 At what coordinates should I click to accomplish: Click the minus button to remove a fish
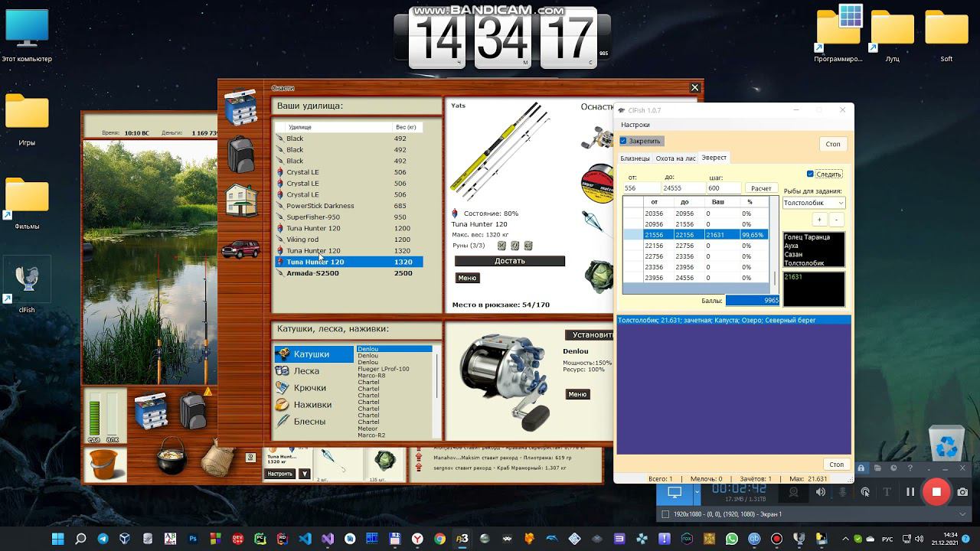click(x=836, y=220)
